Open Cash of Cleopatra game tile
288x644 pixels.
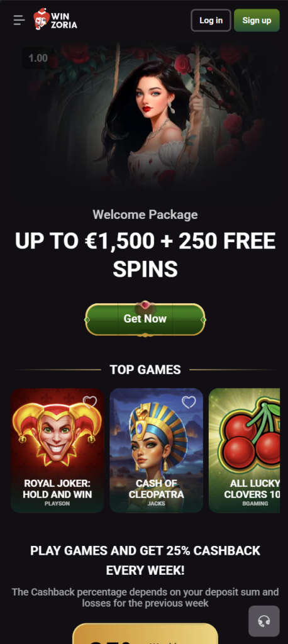click(156, 450)
